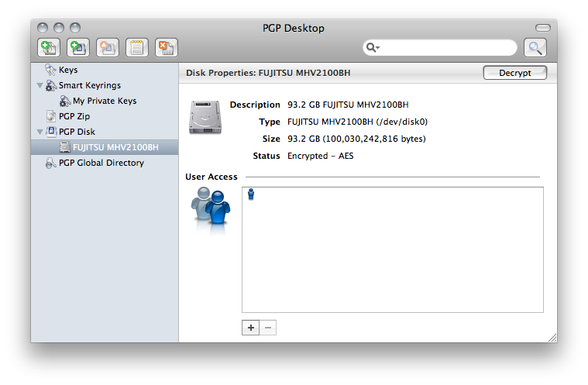Click the PGP Global Directory icon

click(x=50, y=163)
